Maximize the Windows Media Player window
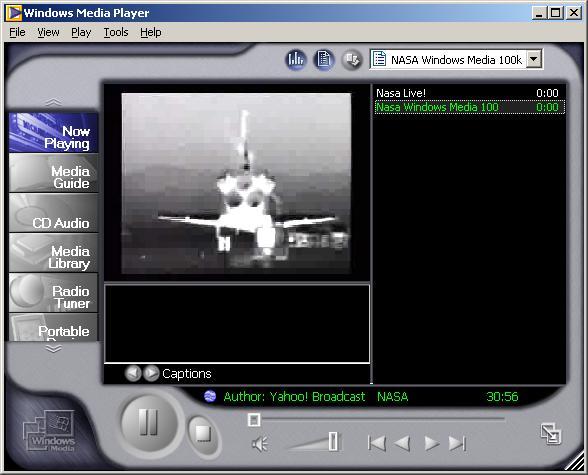The height and width of the screenshot is (475, 588). coord(555,13)
